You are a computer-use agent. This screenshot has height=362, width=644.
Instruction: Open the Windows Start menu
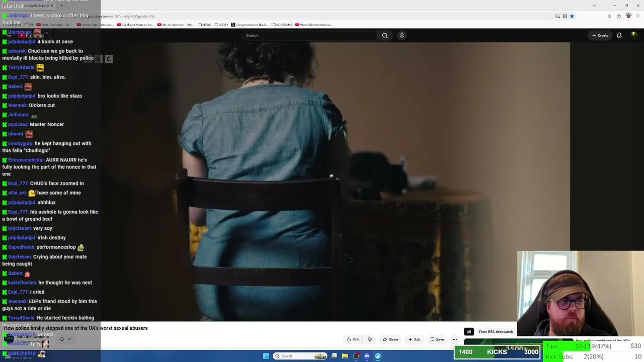(266, 356)
